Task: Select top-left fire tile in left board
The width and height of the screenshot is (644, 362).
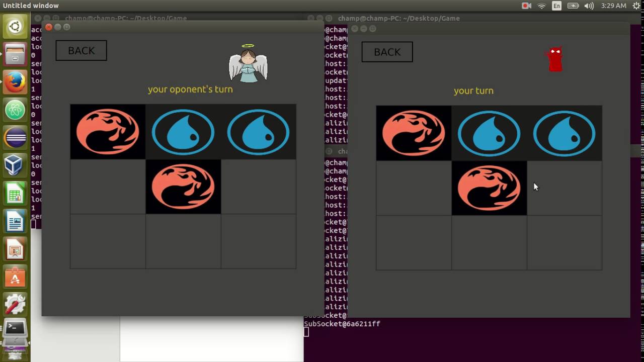Action: pos(108,132)
